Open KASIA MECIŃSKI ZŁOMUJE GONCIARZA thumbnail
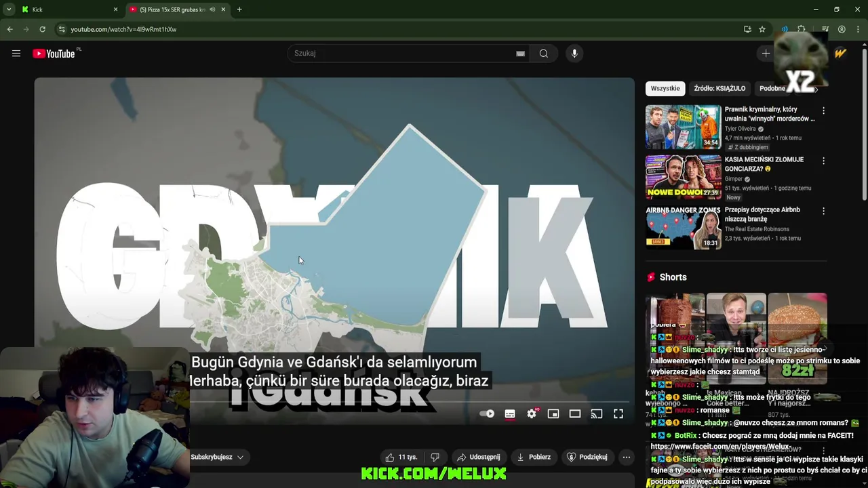This screenshot has height=488, width=868. coord(683,177)
